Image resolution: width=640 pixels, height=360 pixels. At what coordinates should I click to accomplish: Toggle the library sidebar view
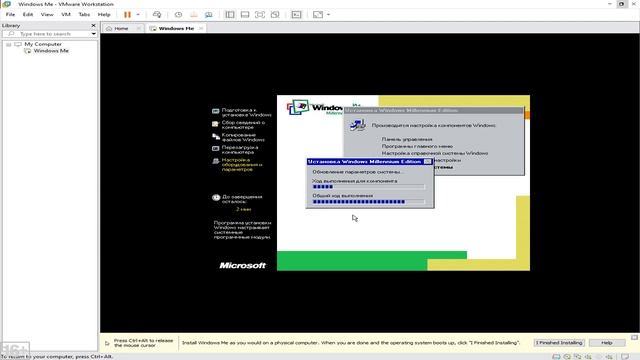pyautogui.click(x=230, y=15)
